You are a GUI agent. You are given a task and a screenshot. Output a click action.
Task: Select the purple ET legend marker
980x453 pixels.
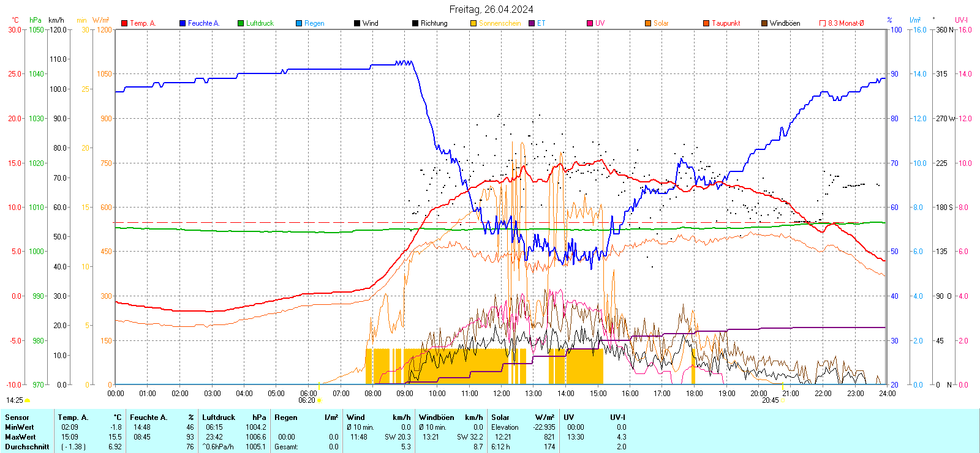532,23
